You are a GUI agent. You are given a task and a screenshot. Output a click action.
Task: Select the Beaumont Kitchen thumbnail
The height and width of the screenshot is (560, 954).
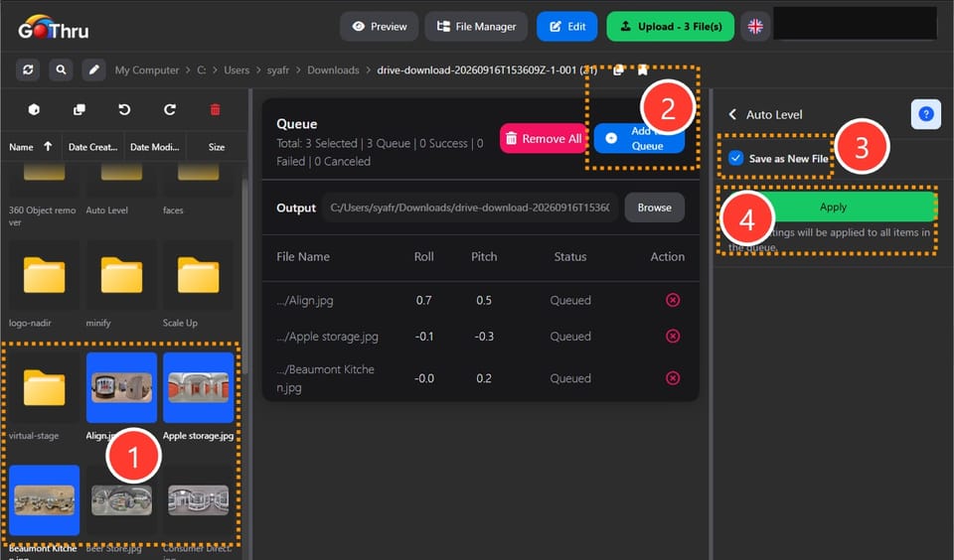coord(44,500)
